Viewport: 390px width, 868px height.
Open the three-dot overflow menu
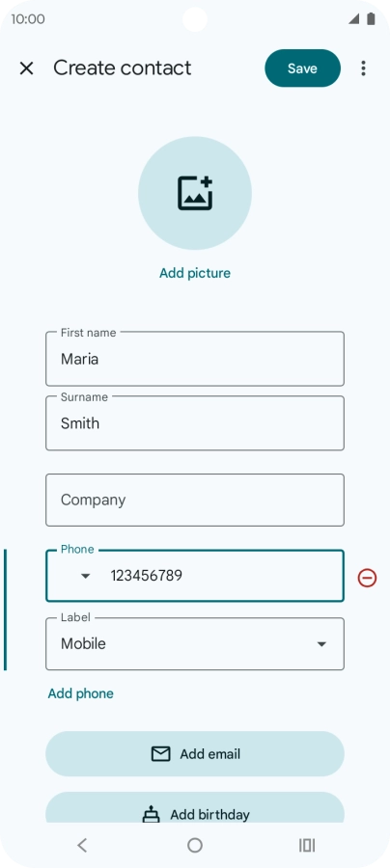coord(363,68)
